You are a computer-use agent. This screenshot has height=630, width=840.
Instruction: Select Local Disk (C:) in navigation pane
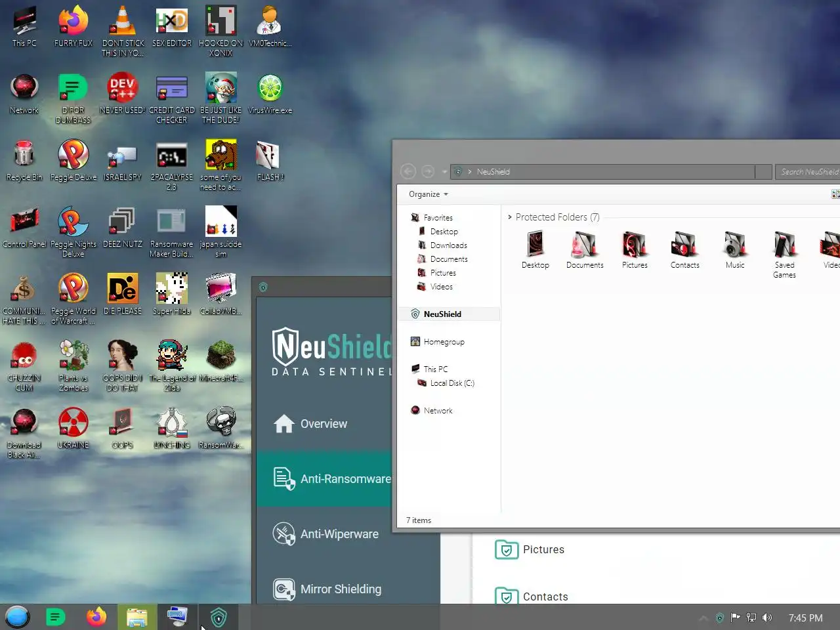point(446,383)
